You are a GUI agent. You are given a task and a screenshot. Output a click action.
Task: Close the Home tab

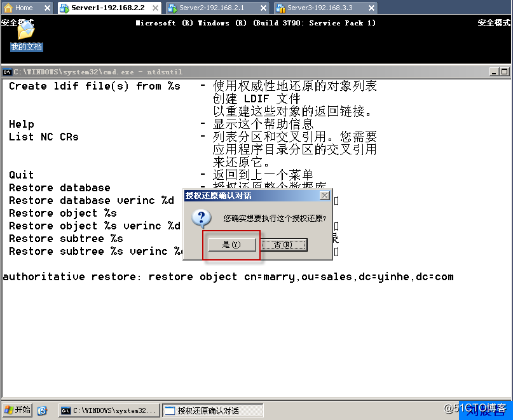[47, 8]
